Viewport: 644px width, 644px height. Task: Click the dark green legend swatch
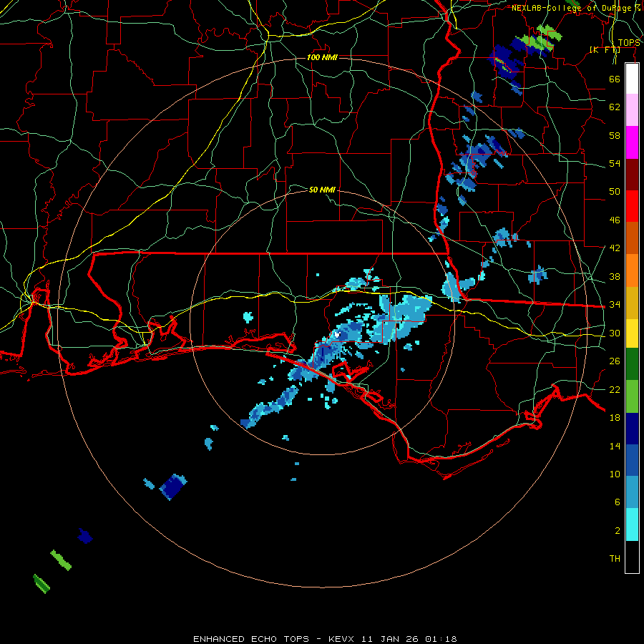click(x=632, y=364)
